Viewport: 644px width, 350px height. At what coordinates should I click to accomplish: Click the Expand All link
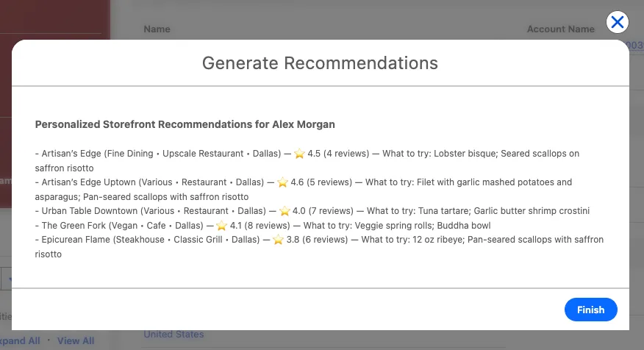coord(20,341)
